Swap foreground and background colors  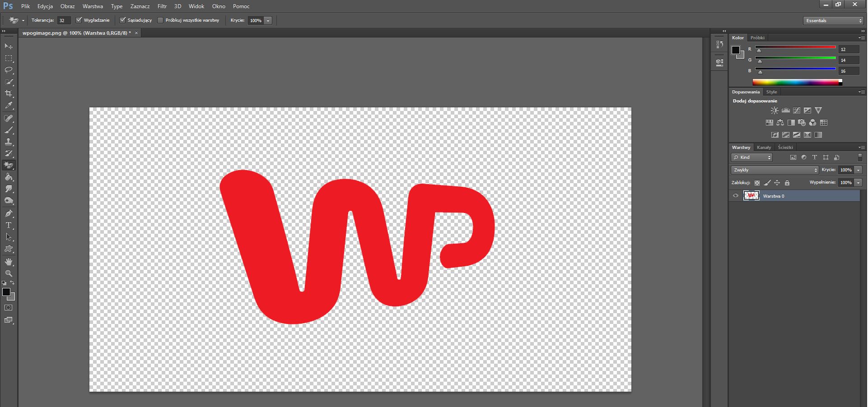tap(12, 282)
